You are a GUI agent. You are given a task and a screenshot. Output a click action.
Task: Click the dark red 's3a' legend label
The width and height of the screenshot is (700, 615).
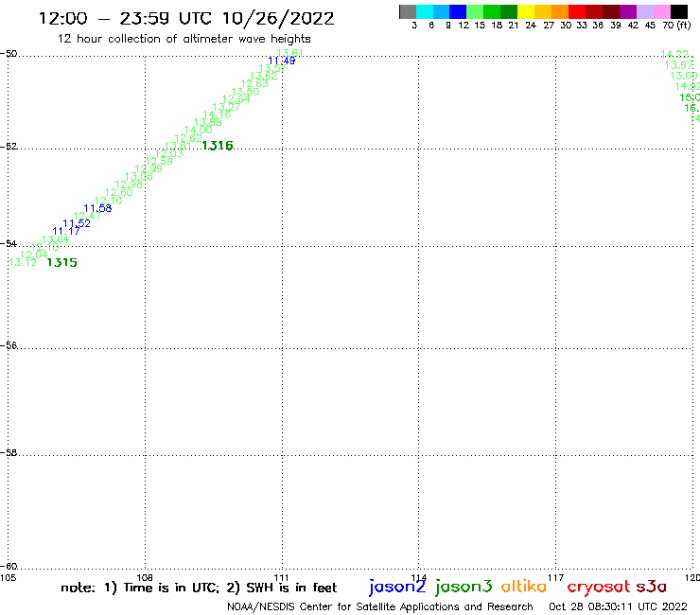point(652,587)
